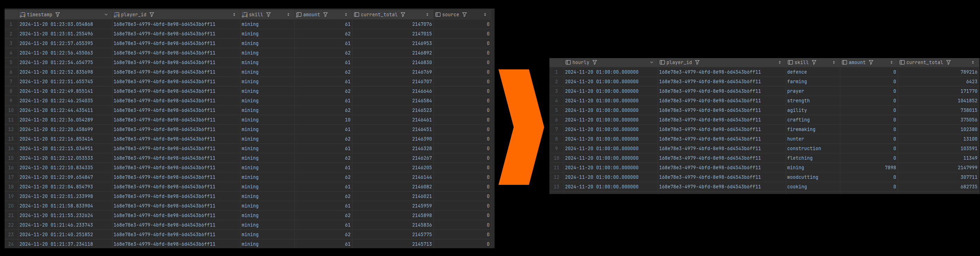
Task: Select row number 1 in left table
Action: pos(11,24)
